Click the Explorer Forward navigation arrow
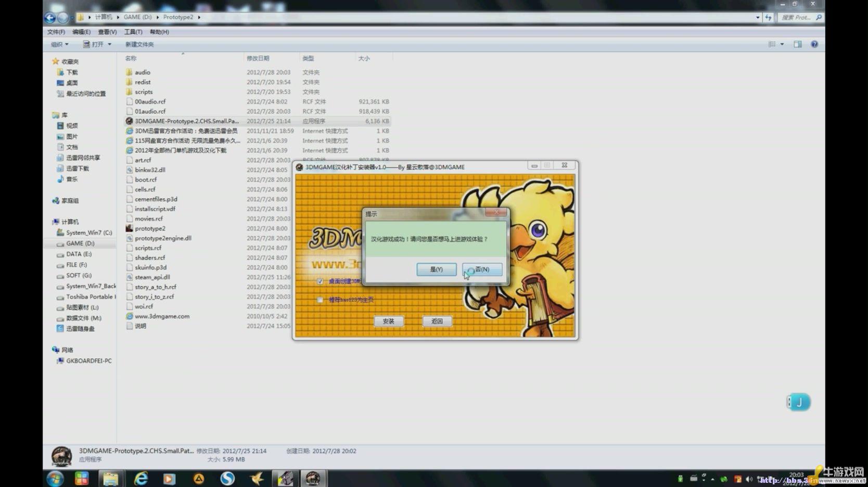 click(62, 18)
